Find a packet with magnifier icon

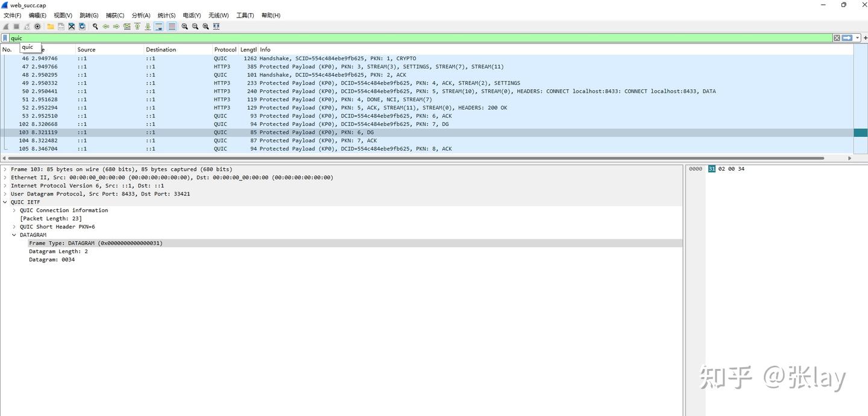tap(95, 27)
